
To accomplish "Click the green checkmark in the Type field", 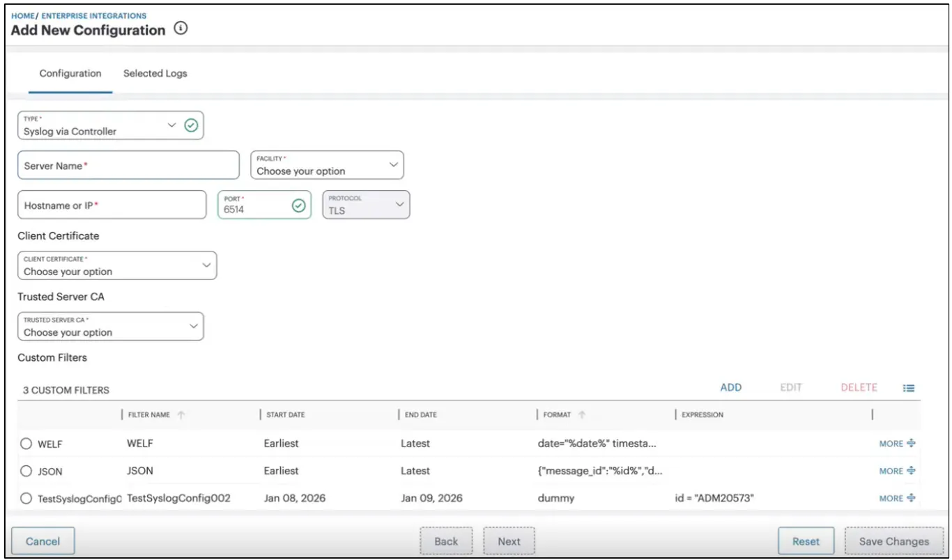I will [191, 125].
